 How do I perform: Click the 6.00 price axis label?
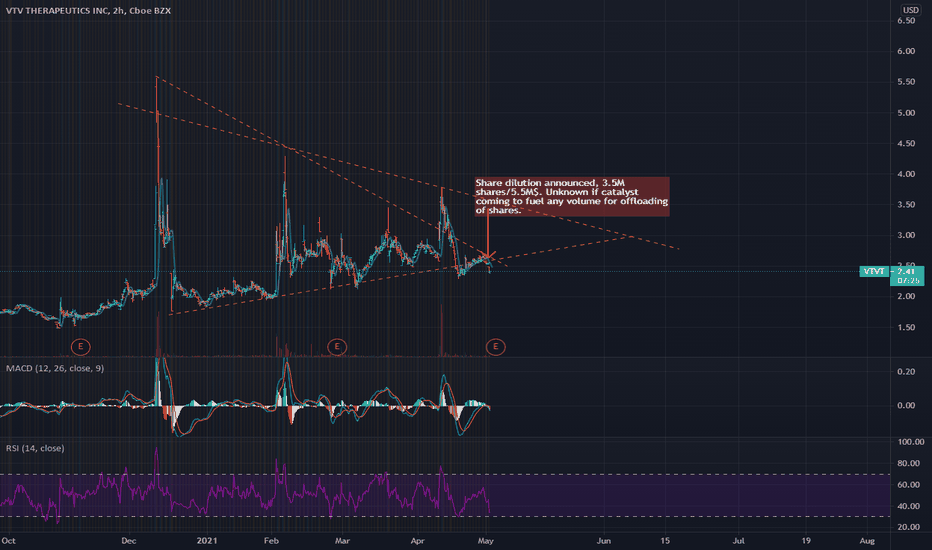pyautogui.click(x=906, y=51)
